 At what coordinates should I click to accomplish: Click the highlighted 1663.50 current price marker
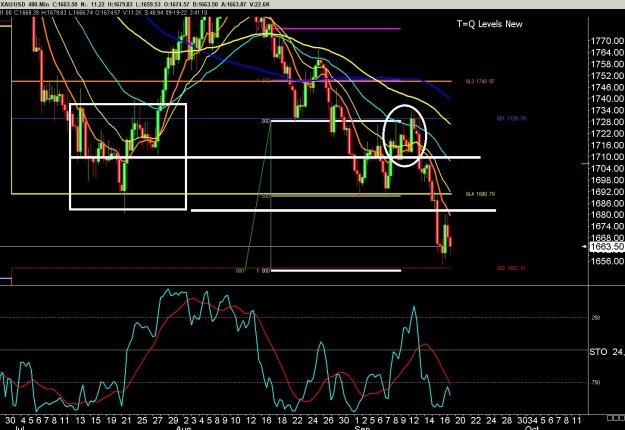point(607,247)
